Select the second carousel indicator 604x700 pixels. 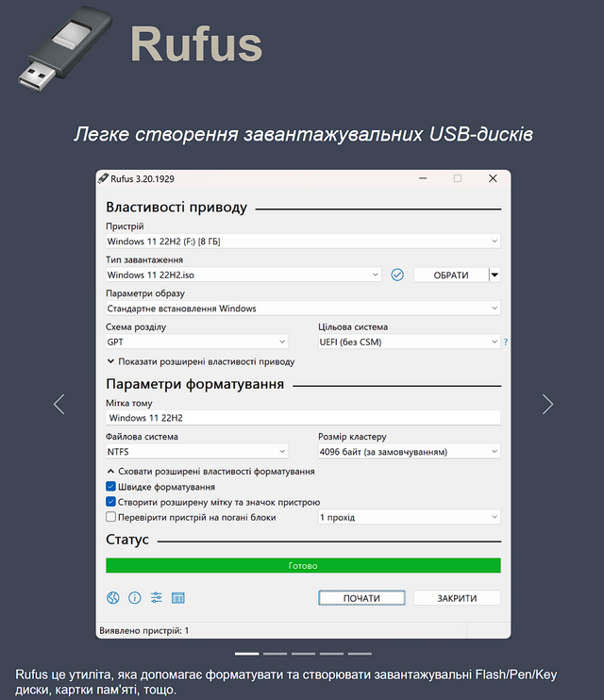pos(276,654)
